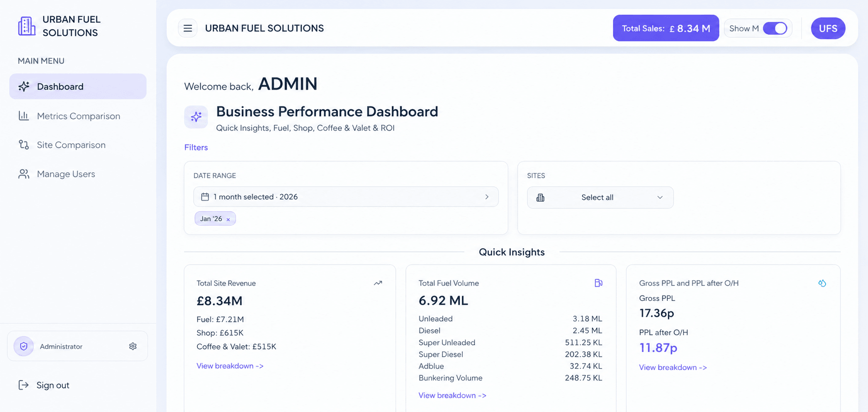The image size is (868, 412).
Task: Click the fuel pump icon on Total Fuel Volume
Action: pos(598,283)
